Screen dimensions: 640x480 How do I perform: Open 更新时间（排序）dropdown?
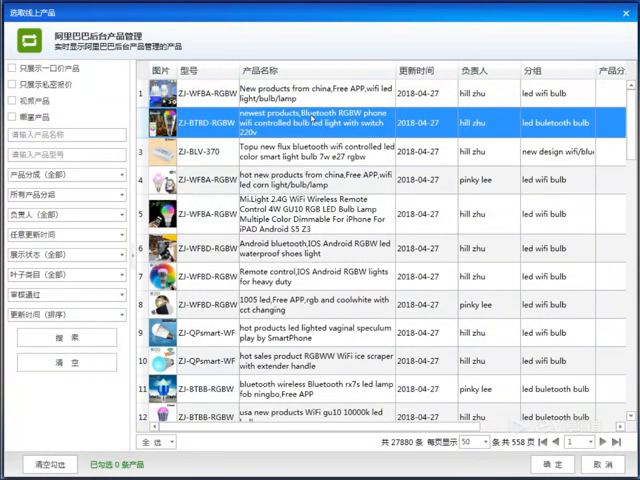[67, 315]
